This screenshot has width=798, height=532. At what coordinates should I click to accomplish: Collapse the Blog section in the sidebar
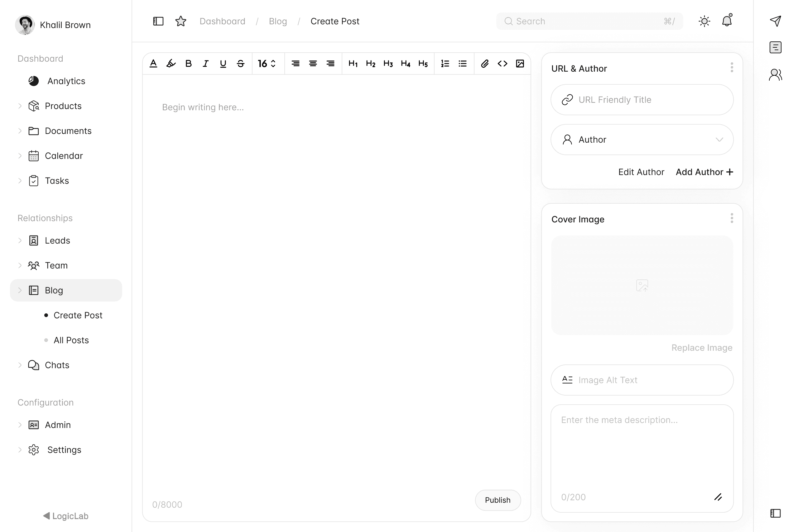(x=20, y=290)
